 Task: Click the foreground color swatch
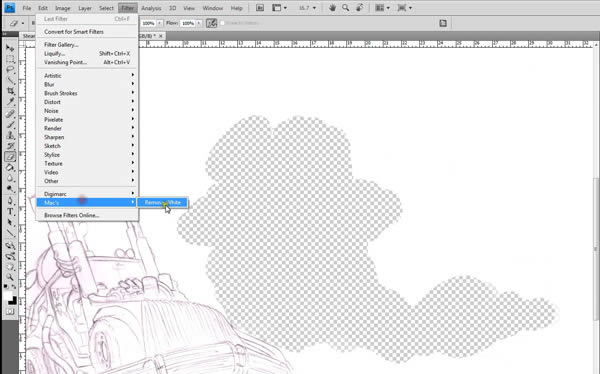8,295
